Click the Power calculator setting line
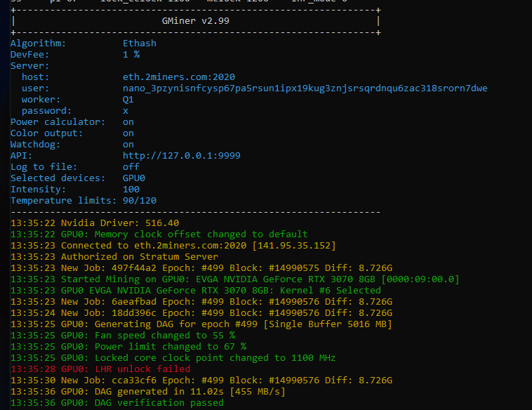 pyautogui.click(x=72, y=122)
